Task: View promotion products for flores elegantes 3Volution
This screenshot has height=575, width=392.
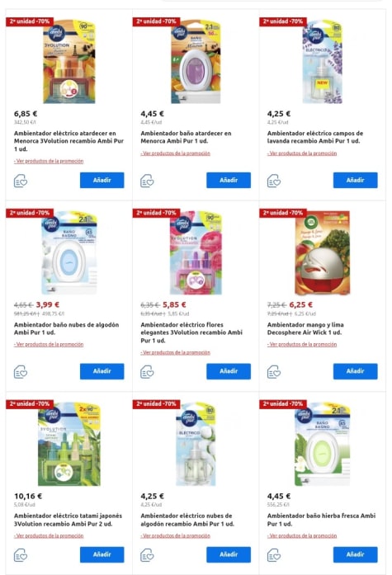Action: point(175,352)
